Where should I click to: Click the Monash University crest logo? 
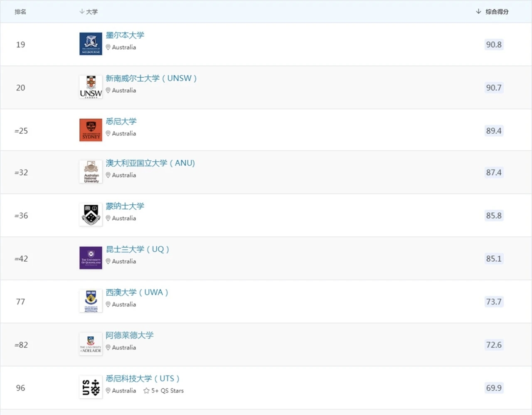pyautogui.click(x=90, y=214)
